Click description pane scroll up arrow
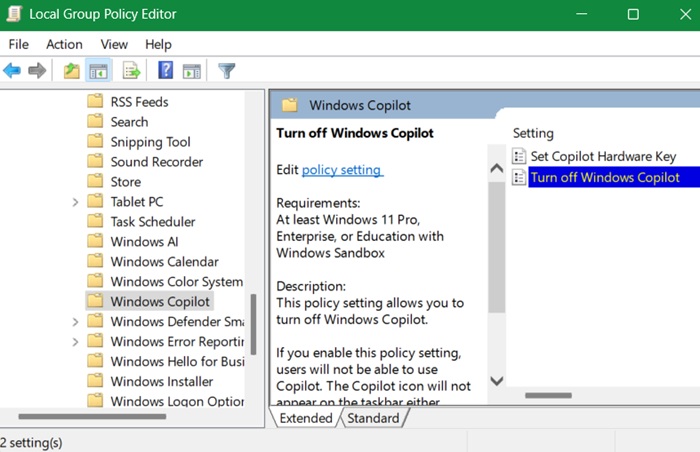This screenshot has height=452, width=700. (x=496, y=168)
